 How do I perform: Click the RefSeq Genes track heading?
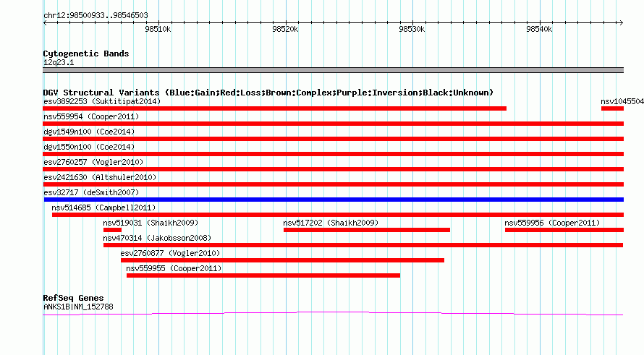click(x=73, y=298)
